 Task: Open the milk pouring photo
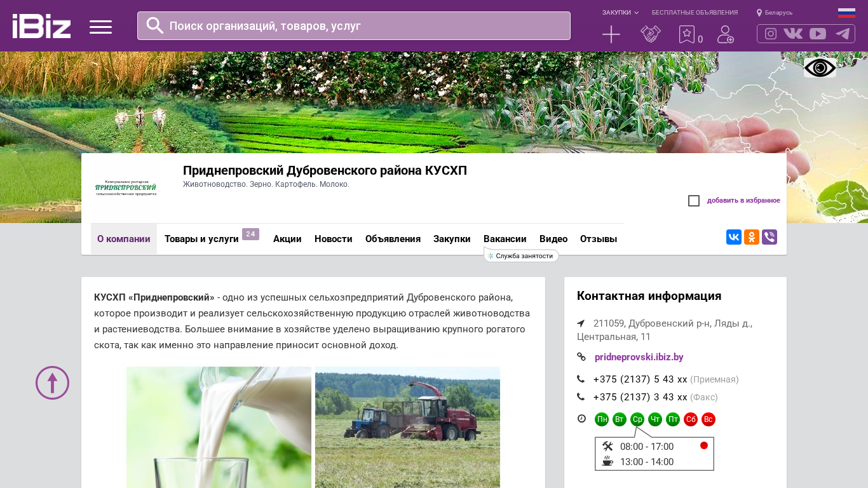[219, 427]
